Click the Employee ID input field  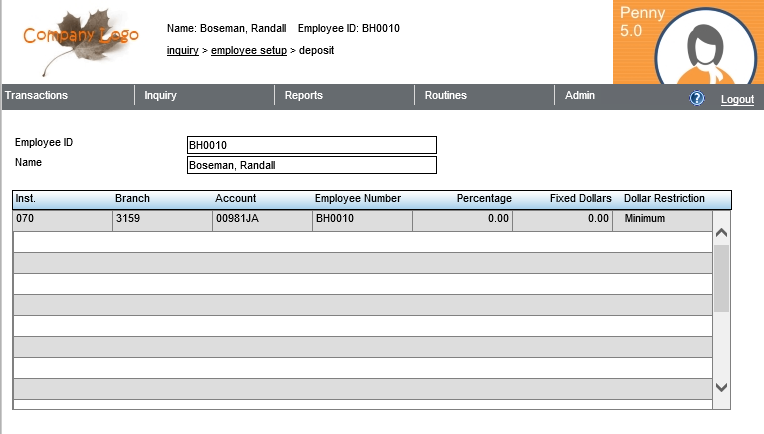click(311, 145)
